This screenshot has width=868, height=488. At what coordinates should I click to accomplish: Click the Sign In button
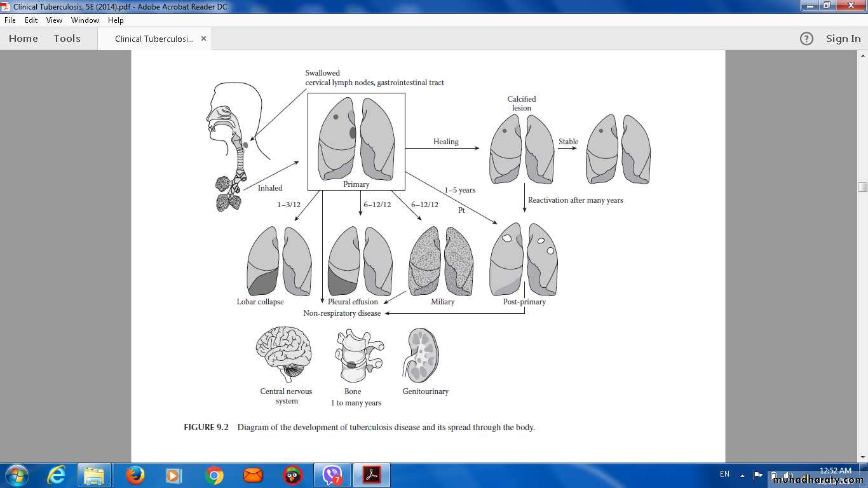pos(843,39)
